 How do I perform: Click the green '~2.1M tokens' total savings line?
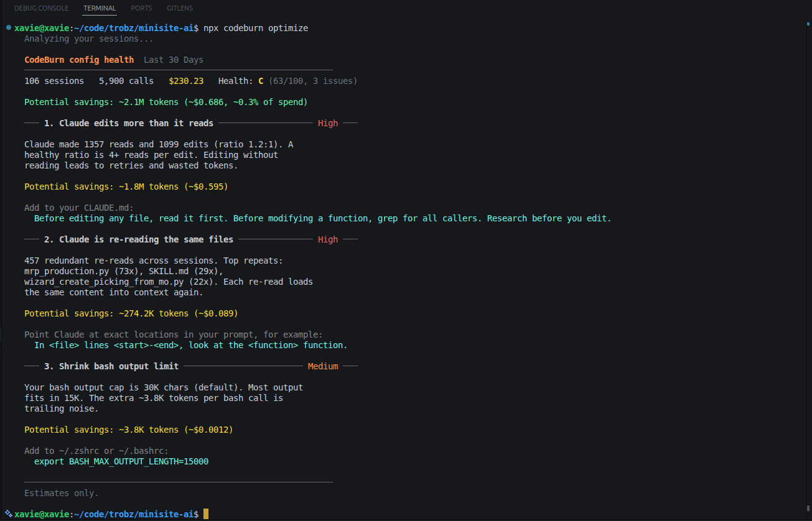pos(166,102)
